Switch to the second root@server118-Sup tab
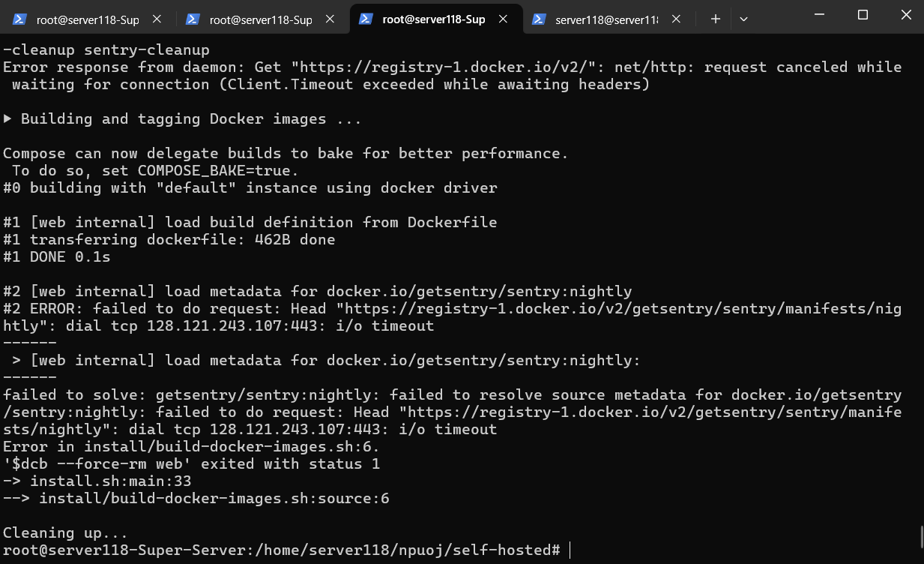Viewport: 924px width, 564px height. (x=260, y=20)
